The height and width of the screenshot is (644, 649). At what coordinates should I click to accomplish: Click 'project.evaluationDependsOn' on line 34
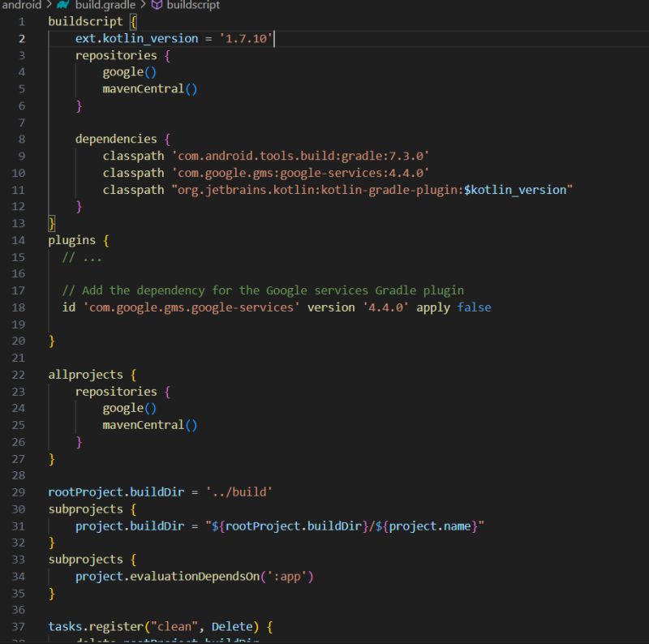click(168, 577)
